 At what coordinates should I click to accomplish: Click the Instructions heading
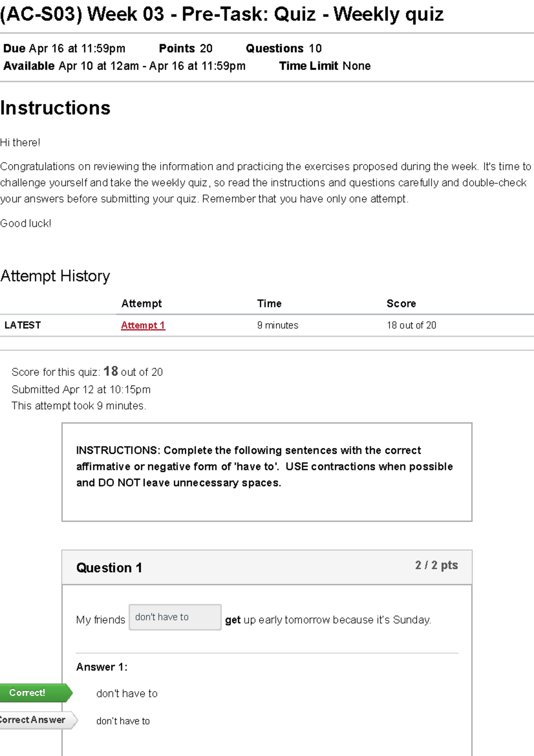click(55, 108)
